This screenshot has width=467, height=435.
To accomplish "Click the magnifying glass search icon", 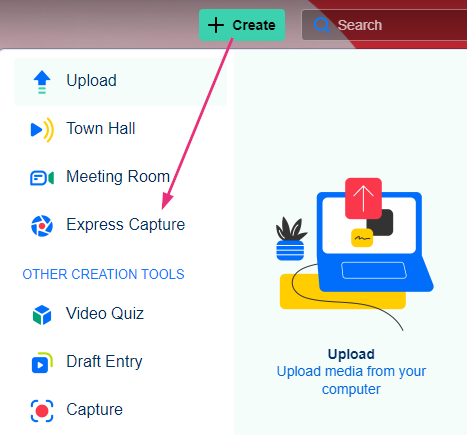I will click(x=322, y=25).
